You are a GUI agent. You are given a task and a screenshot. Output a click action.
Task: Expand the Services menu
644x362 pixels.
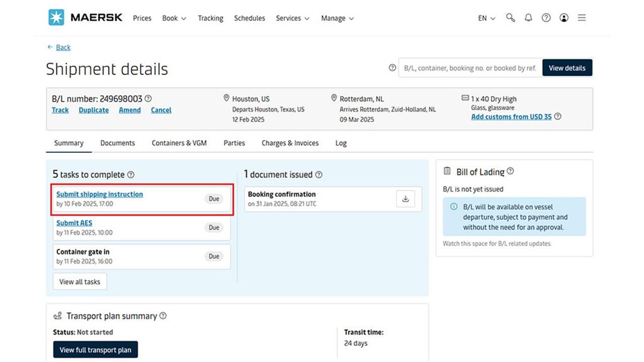pos(292,18)
